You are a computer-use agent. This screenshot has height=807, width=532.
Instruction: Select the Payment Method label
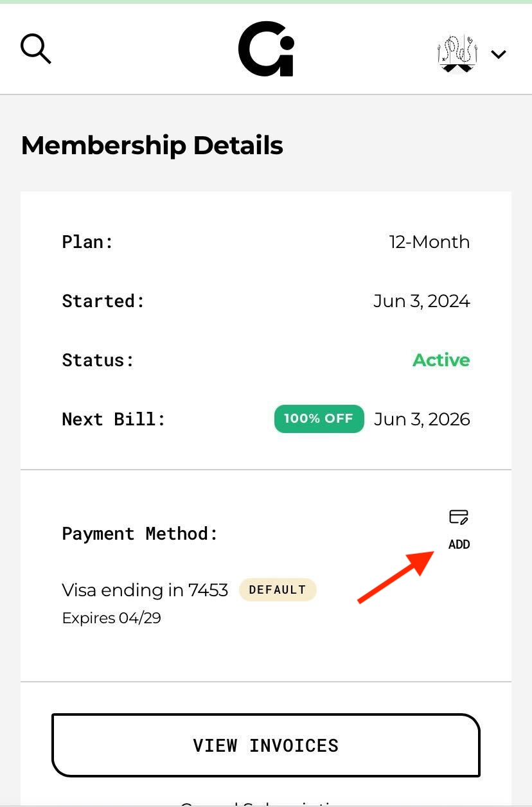pyautogui.click(x=140, y=533)
